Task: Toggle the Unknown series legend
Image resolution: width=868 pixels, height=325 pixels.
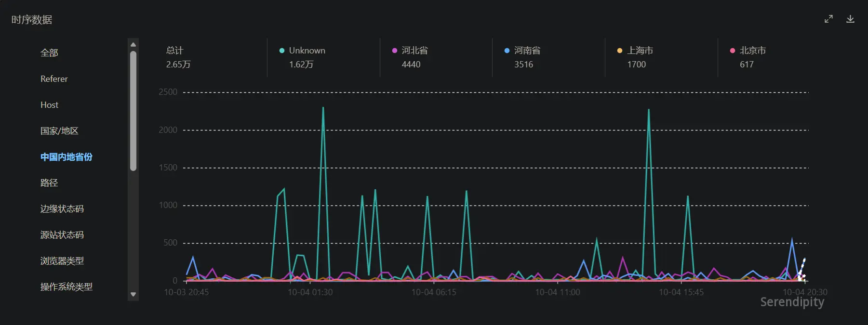Action: coord(302,51)
